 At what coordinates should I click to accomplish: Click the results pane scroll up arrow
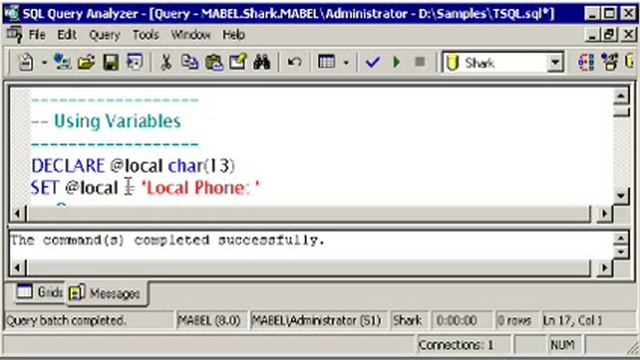tap(621, 238)
